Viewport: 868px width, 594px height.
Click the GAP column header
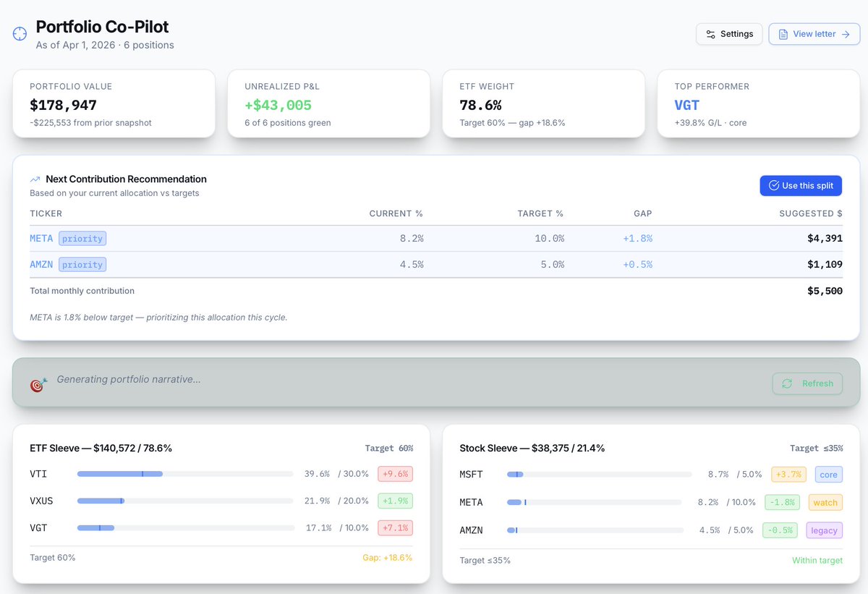(643, 213)
